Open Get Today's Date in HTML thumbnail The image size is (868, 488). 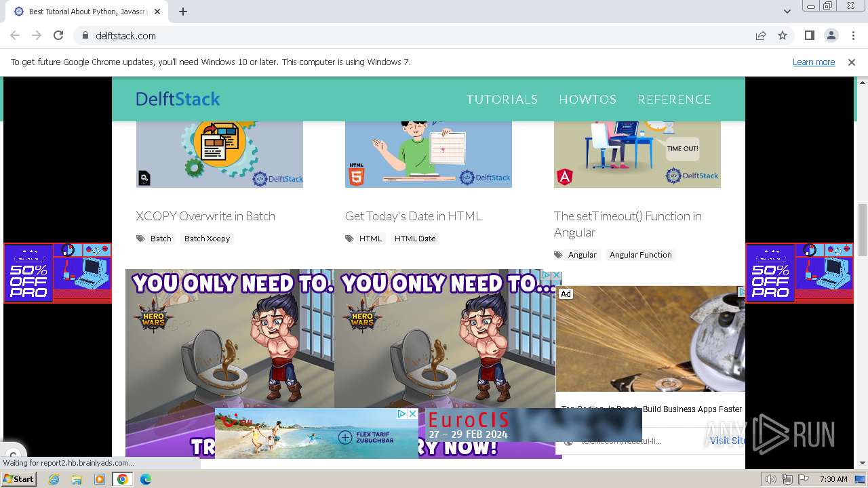click(x=429, y=155)
